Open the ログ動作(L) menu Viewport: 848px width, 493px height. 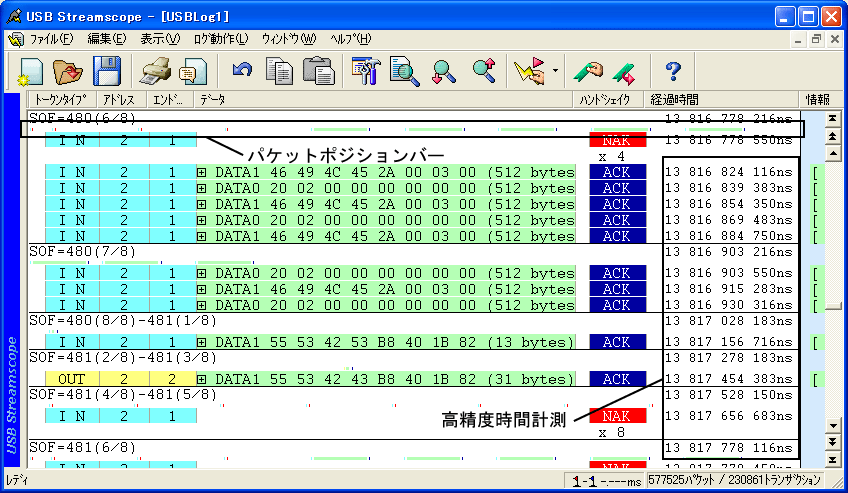(221, 39)
